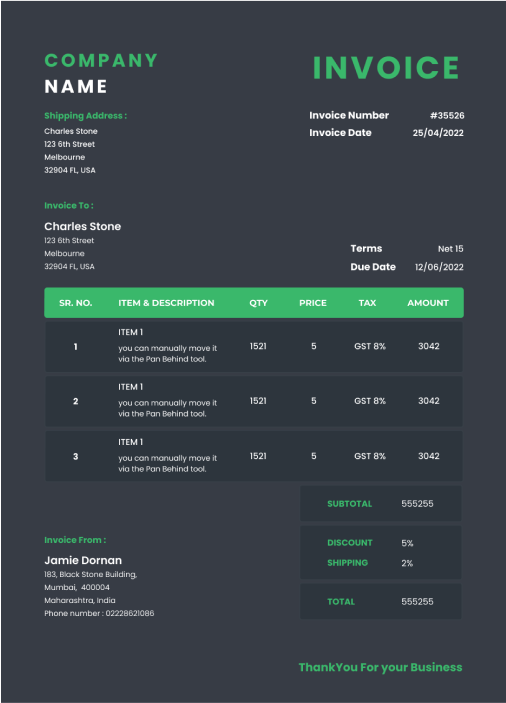This screenshot has width=506, height=703.
Task: Select GST 8% in row 3
Action: coord(370,456)
